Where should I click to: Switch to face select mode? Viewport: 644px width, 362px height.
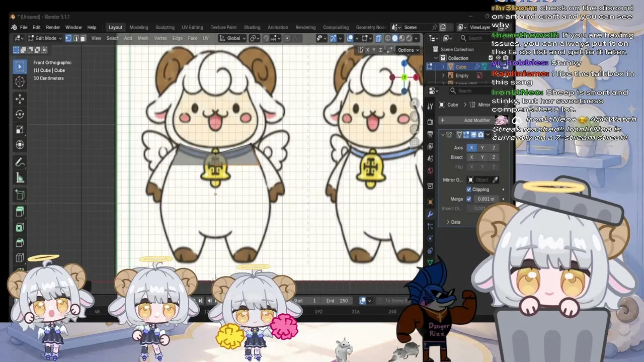pyautogui.click(x=84, y=38)
